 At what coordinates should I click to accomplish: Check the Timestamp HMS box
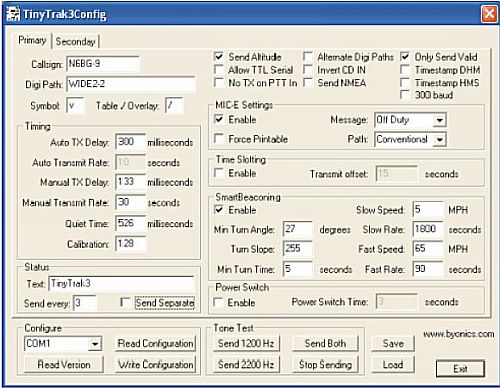coord(405,82)
